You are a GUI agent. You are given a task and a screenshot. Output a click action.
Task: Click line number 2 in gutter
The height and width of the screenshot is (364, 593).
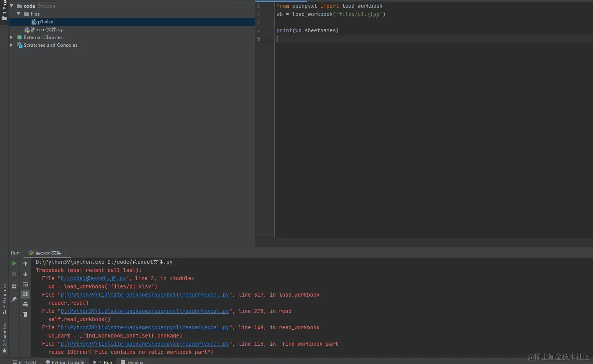coord(259,14)
